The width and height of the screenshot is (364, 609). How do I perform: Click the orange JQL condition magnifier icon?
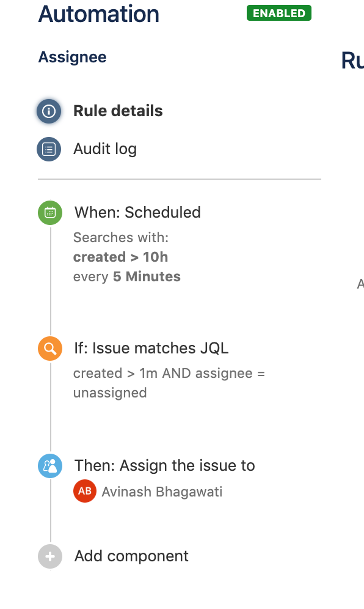click(x=49, y=349)
